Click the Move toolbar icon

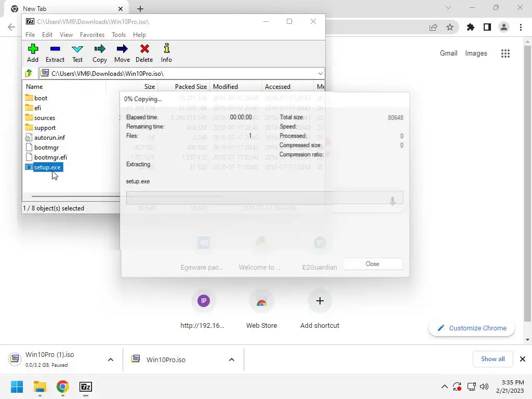(122, 54)
